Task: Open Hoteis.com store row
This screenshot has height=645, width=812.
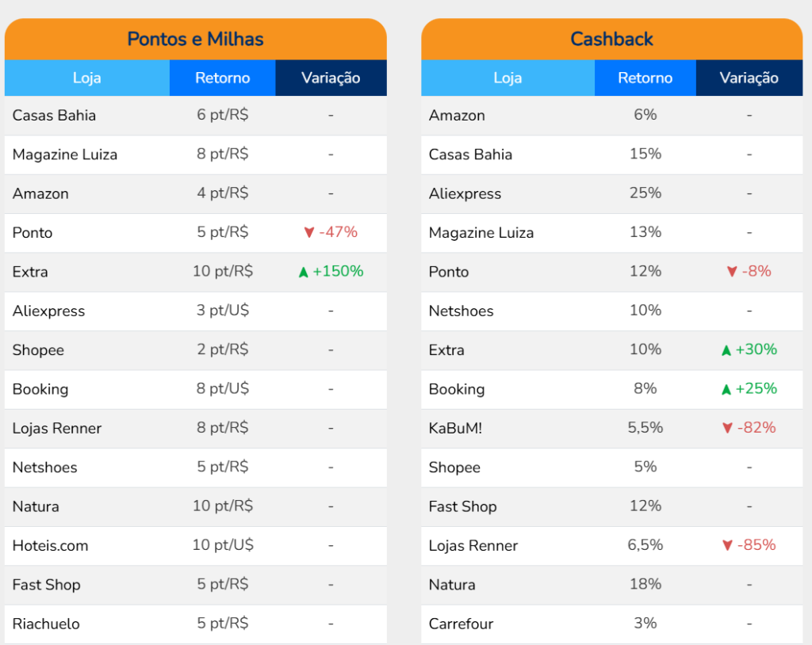Action: pyautogui.click(x=50, y=546)
